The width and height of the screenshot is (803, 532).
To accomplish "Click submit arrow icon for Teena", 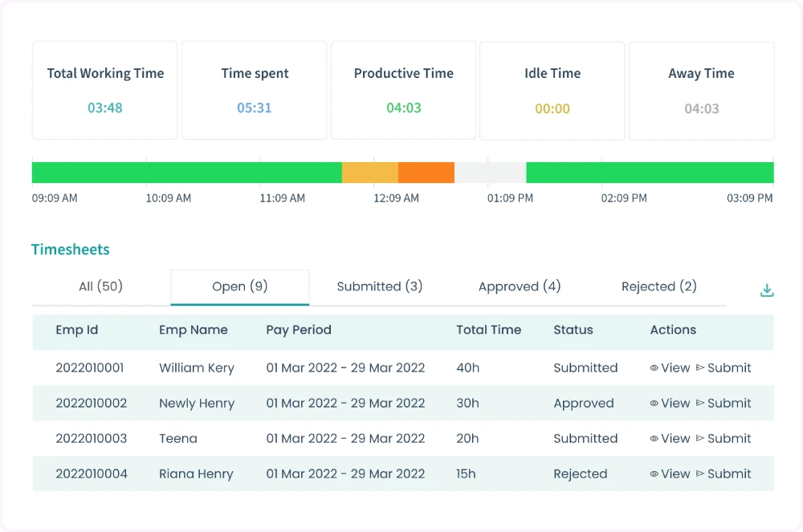I will coord(700,438).
